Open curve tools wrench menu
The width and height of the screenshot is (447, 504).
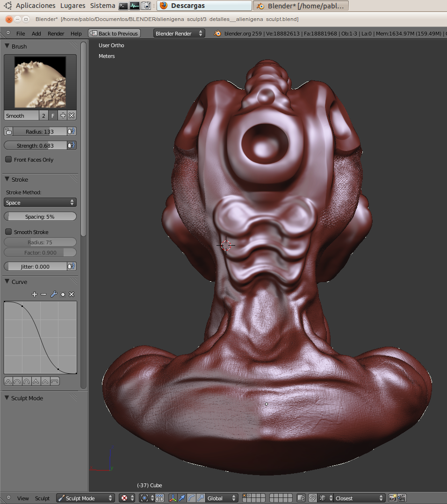click(x=54, y=294)
